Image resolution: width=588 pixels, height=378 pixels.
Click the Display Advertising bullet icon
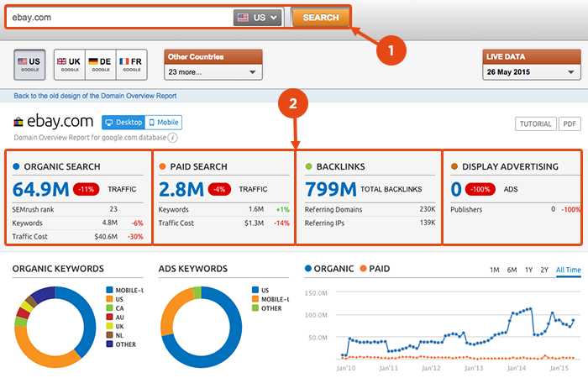[x=454, y=166]
